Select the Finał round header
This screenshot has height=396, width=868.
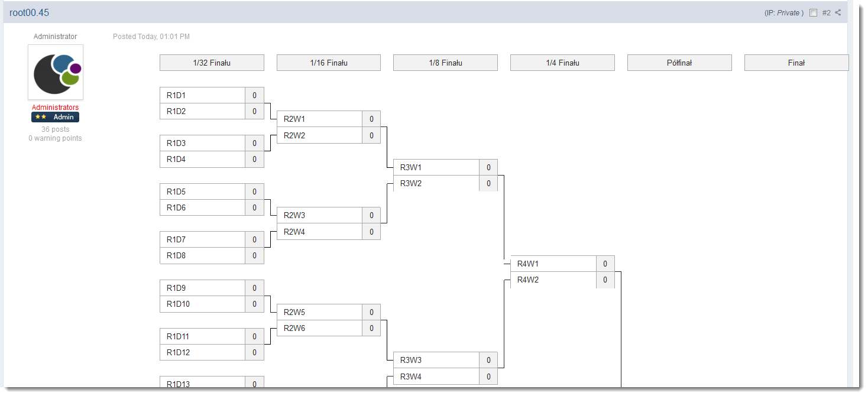point(796,63)
